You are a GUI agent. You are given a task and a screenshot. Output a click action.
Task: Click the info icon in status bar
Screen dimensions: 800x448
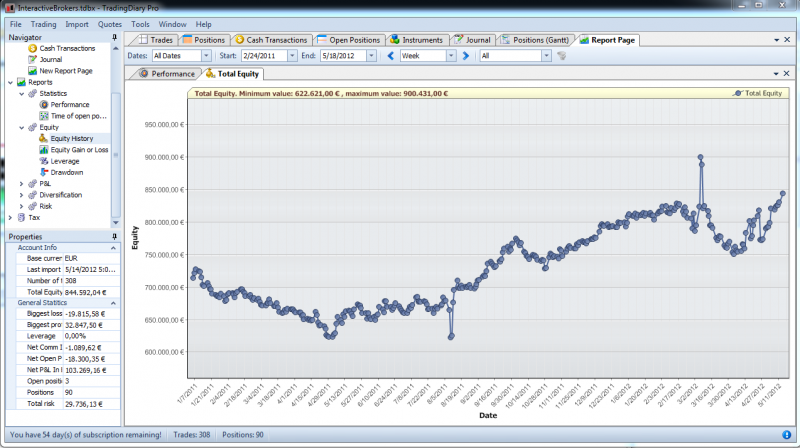pyautogui.click(x=786, y=435)
